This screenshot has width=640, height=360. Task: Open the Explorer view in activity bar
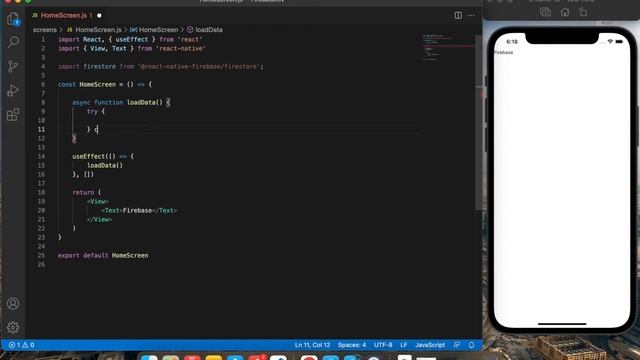pos(13,19)
